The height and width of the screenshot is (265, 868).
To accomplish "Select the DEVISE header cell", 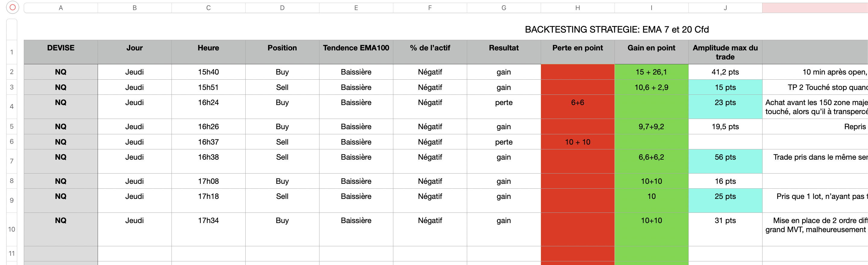I will click(61, 48).
